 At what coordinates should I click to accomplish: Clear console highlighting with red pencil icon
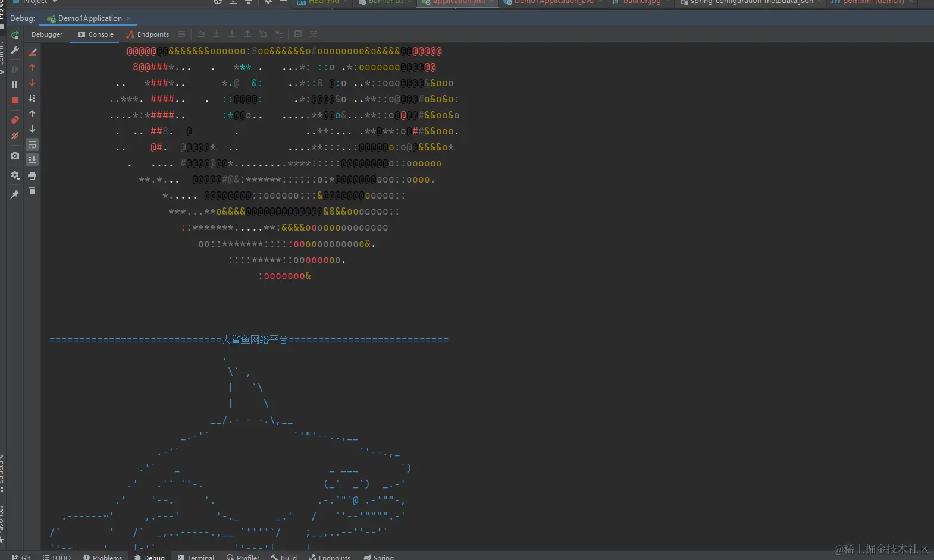[x=32, y=52]
